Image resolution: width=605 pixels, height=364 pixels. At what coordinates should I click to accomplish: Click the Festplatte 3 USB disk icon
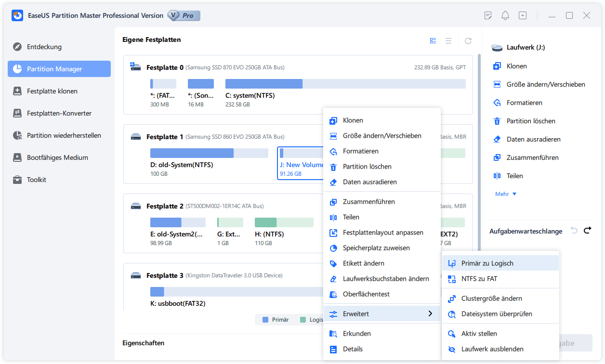coord(136,275)
